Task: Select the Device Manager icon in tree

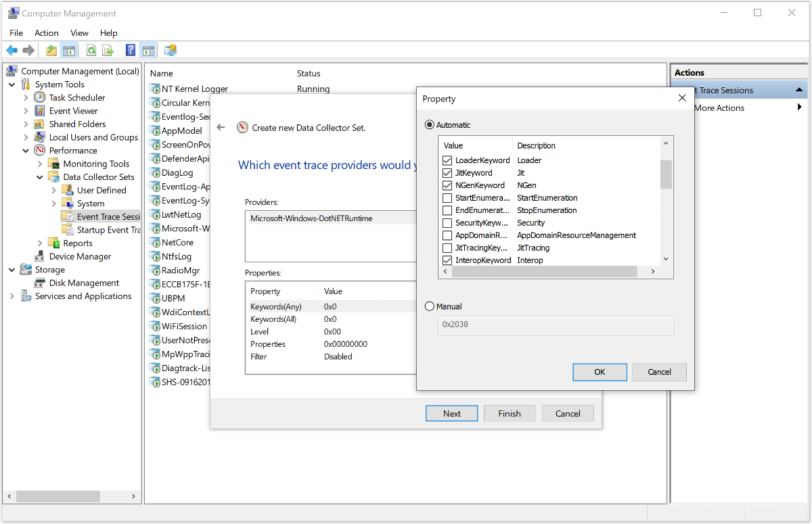Action: click(x=40, y=256)
